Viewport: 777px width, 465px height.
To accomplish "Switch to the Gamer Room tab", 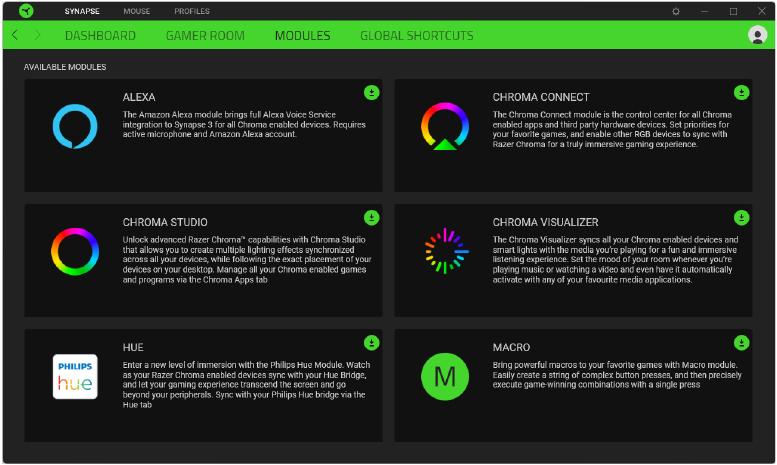I will 205,36.
